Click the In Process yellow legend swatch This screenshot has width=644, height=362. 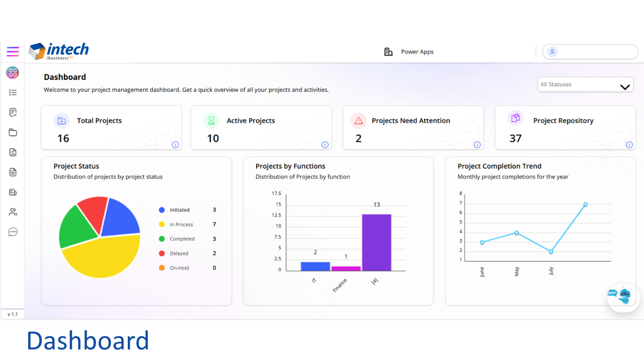162,224
